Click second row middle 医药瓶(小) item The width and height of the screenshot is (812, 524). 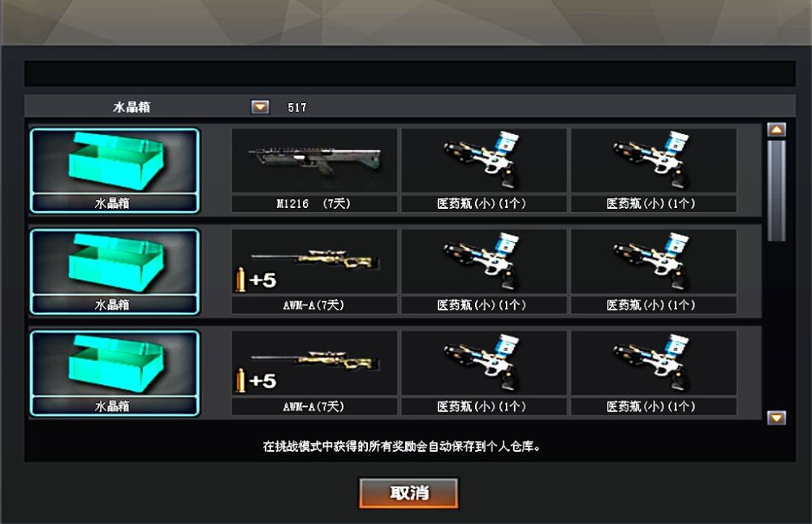[x=484, y=271]
